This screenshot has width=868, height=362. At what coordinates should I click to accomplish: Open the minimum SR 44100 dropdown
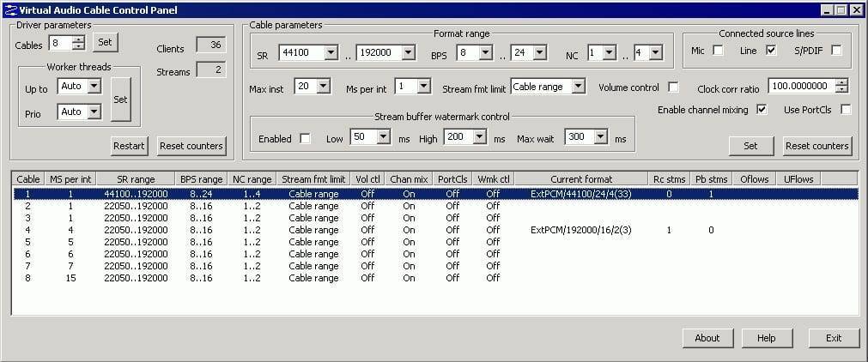coord(331,53)
